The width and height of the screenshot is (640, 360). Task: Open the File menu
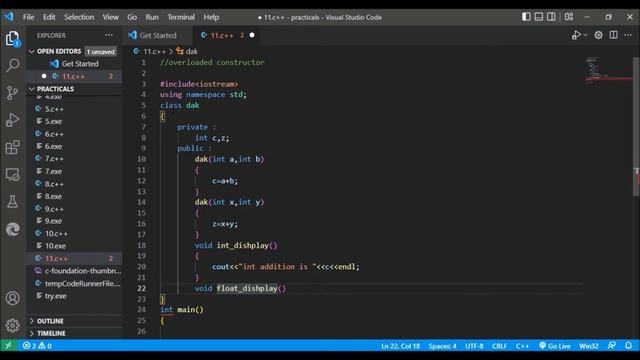(x=29, y=17)
